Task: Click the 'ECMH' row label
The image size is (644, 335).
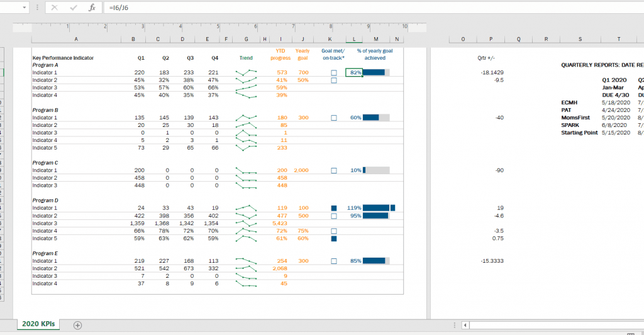Action: [569, 102]
